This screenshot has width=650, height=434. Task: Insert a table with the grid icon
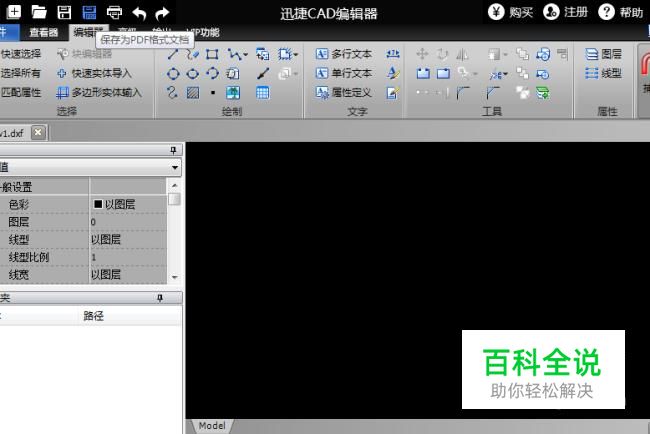(x=262, y=92)
